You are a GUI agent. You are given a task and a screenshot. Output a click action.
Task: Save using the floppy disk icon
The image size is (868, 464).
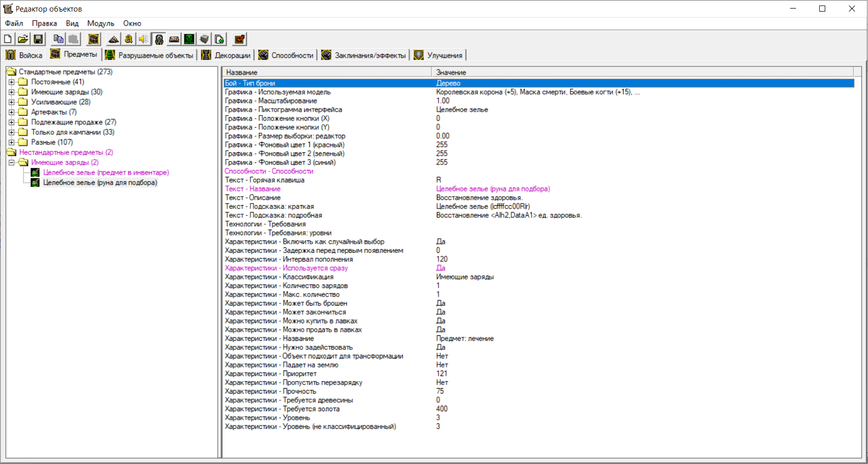[38, 39]
